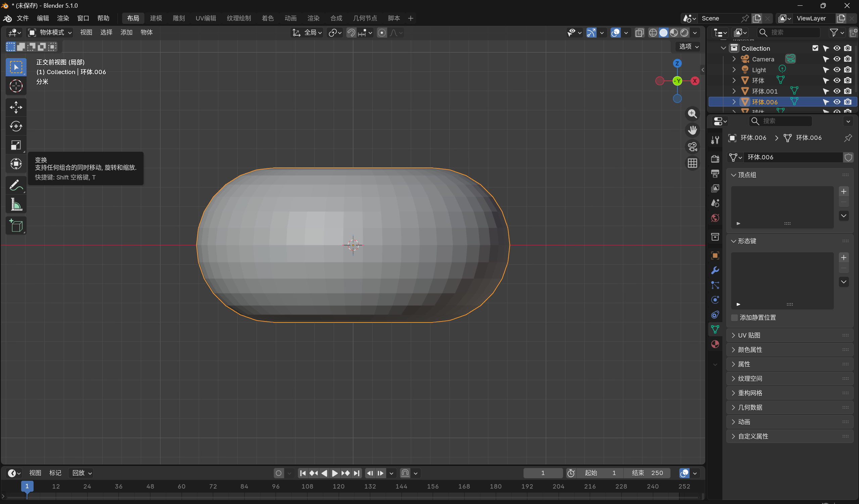
Task: Open the 编辑 menu
Action: 43,18
